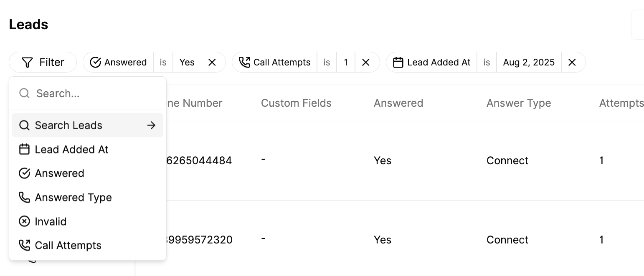Select the Invalid filter option
The image size is (644, 276).
(51, 222)
